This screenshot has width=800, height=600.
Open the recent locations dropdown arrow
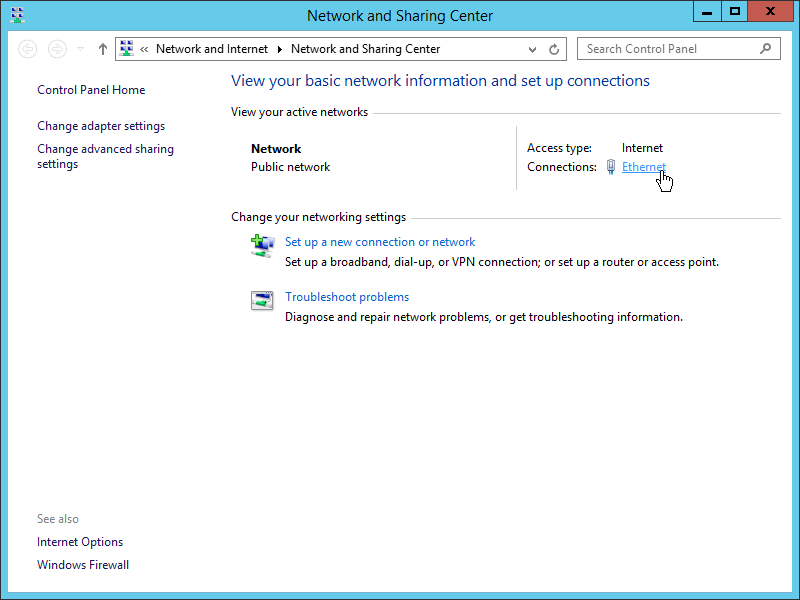pyautogui.click(x=80, y=49)
